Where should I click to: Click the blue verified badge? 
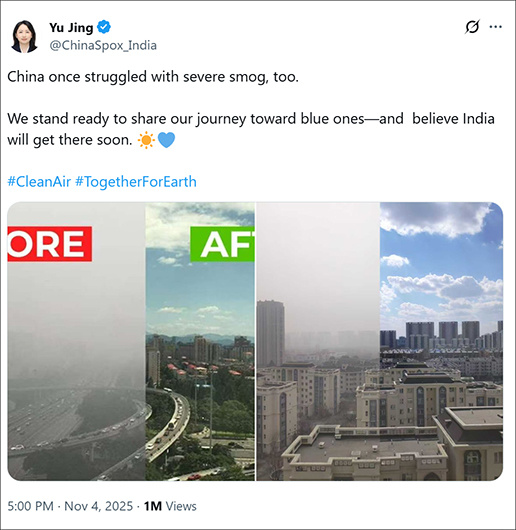[104, 27]
